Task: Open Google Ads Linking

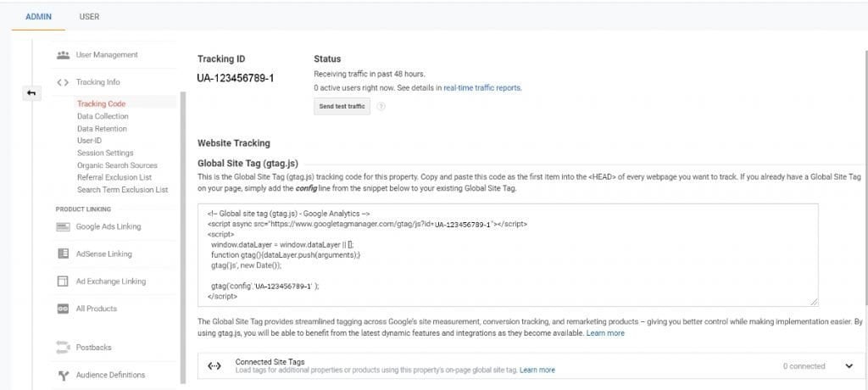Action: [x=108, y=226]
